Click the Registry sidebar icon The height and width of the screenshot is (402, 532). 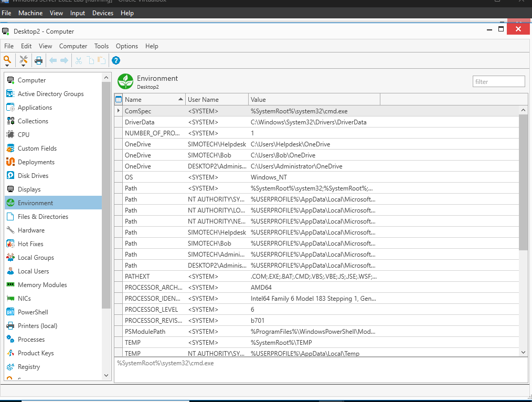(x=10, y=366)
